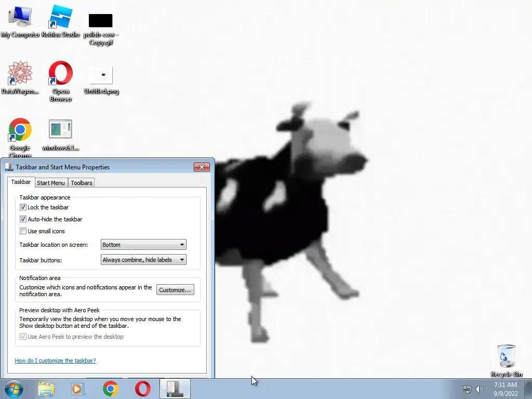Screen dimensions: 532x399
Task: Open the Windows Start orb
Action: pos(14,389)
